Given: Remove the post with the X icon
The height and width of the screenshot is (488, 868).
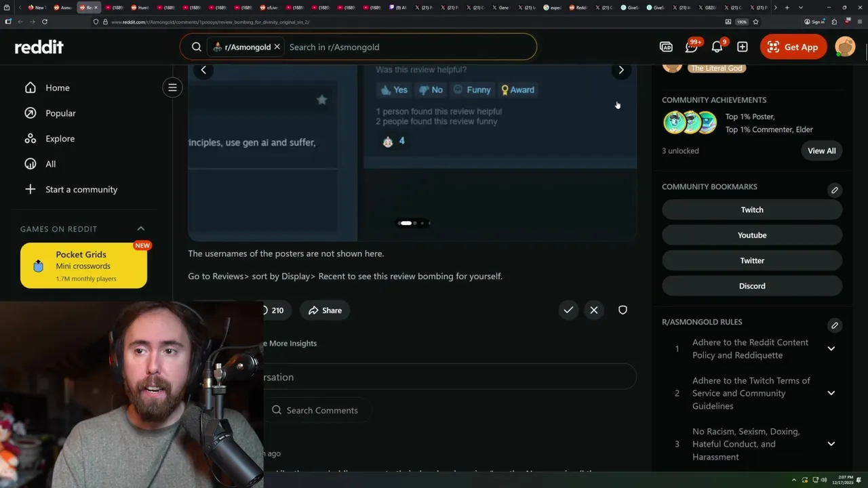Looking at the screenshot, I should [x=594, y=310].
